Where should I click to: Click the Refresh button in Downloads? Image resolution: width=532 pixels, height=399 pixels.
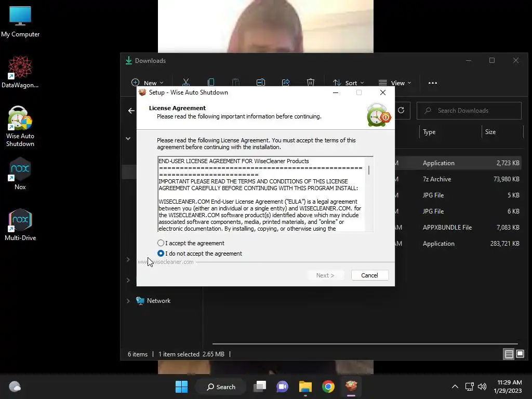click(401, 110)
